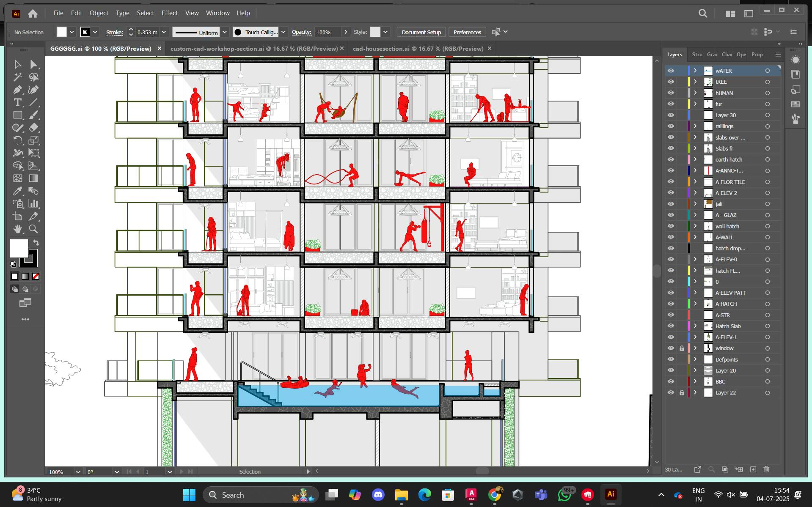812x507 pixels.
Task: Open the Effect menu
Action: pyautogui.click(x=169, y=13)
